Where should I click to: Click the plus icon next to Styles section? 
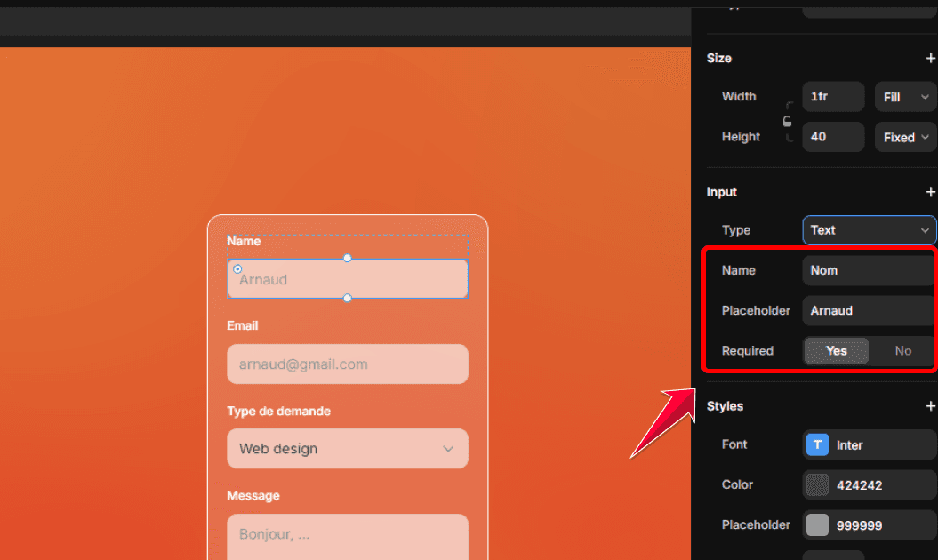pyautogui.click(x=931, y=405)
